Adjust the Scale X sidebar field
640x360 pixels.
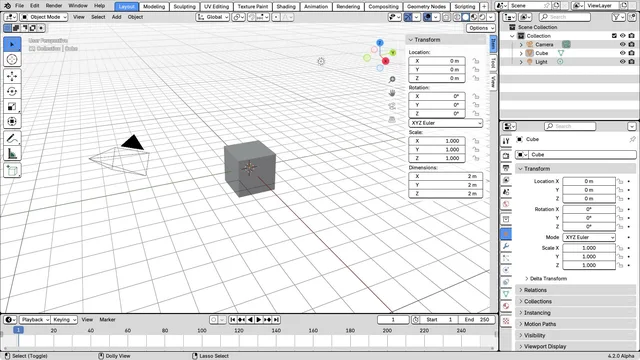click(x=437, y=141)
